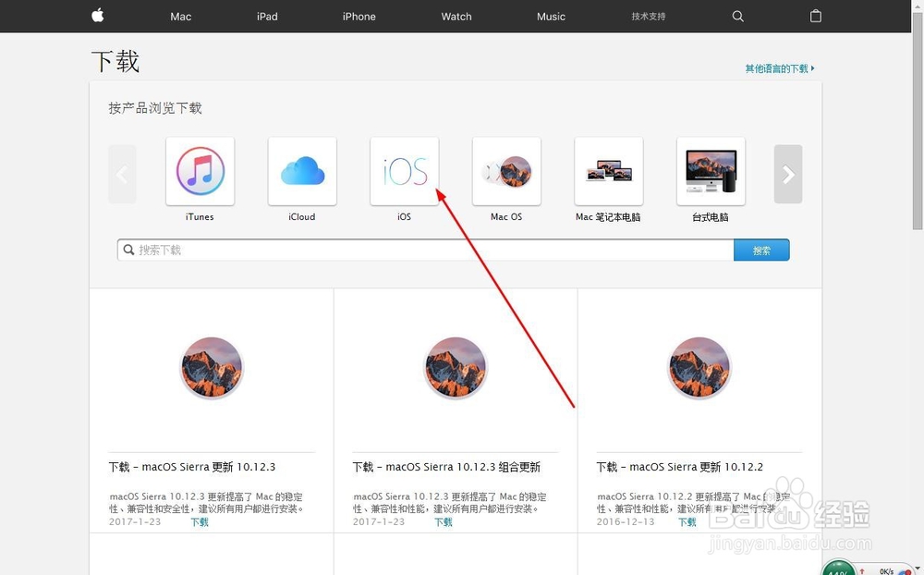Click the Apple logo in navigation bar

[x=98, y=16]
